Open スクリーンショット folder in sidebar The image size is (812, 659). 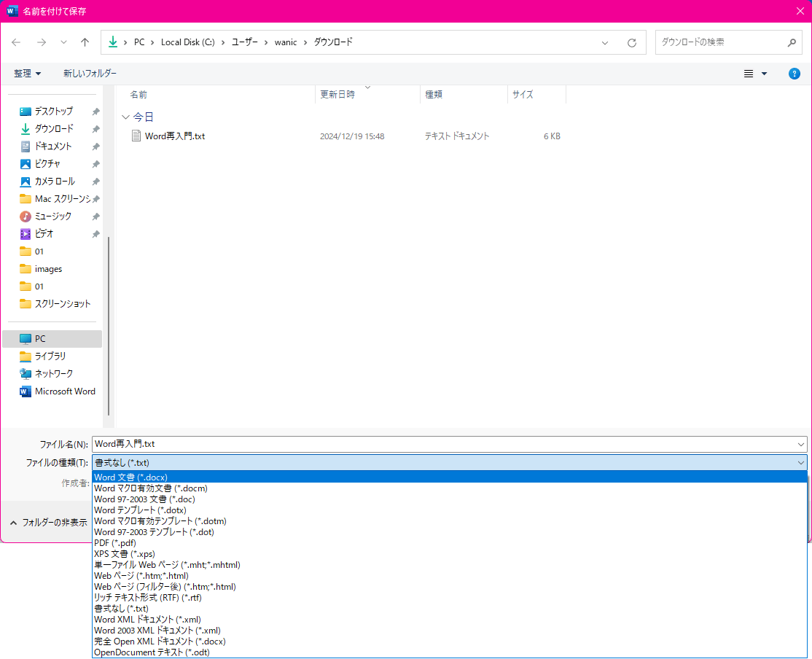click(62, 303)
